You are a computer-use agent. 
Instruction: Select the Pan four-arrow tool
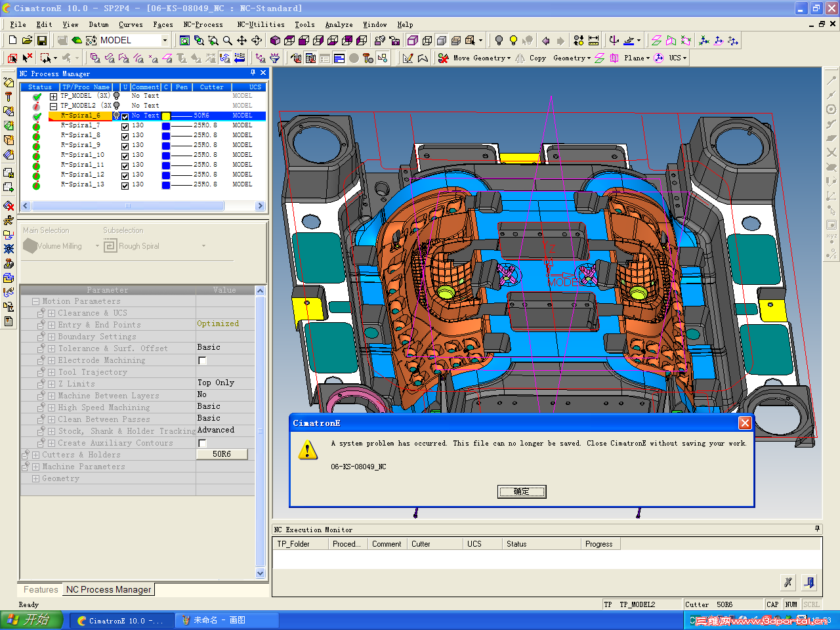241,41
